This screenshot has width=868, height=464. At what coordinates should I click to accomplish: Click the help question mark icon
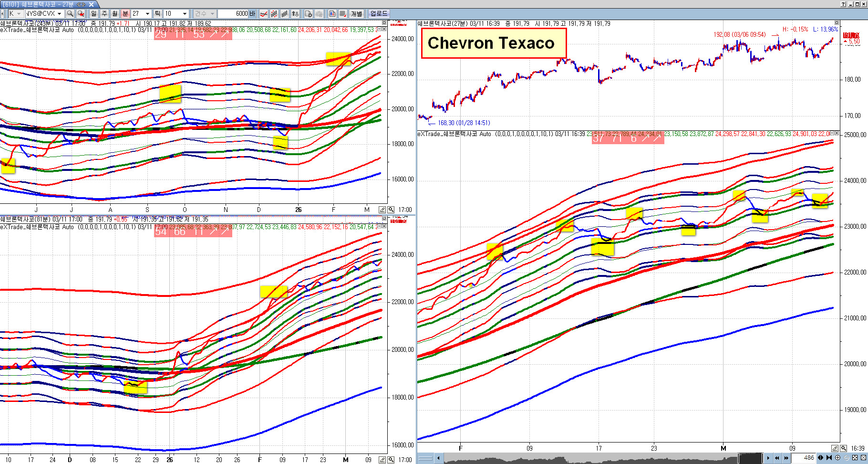(x=844, y=4)
